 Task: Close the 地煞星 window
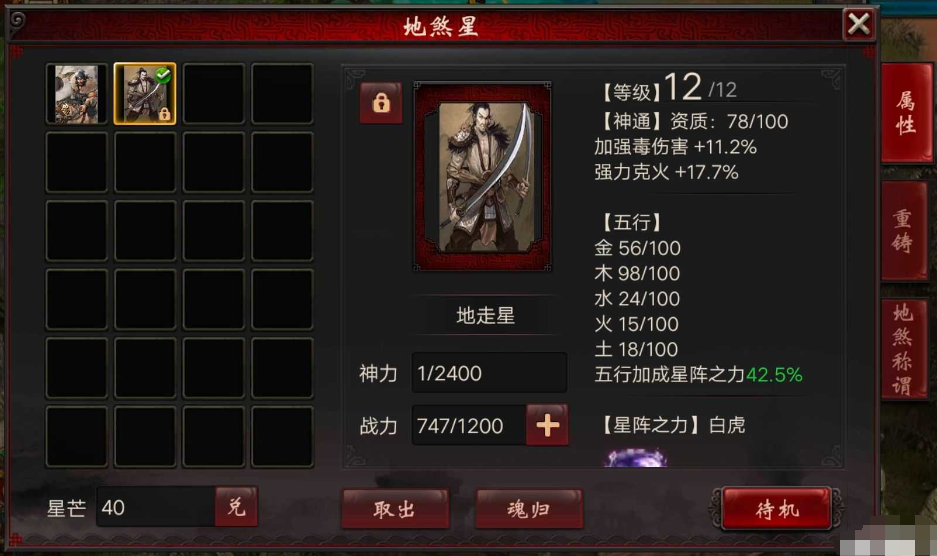point(859,25)
